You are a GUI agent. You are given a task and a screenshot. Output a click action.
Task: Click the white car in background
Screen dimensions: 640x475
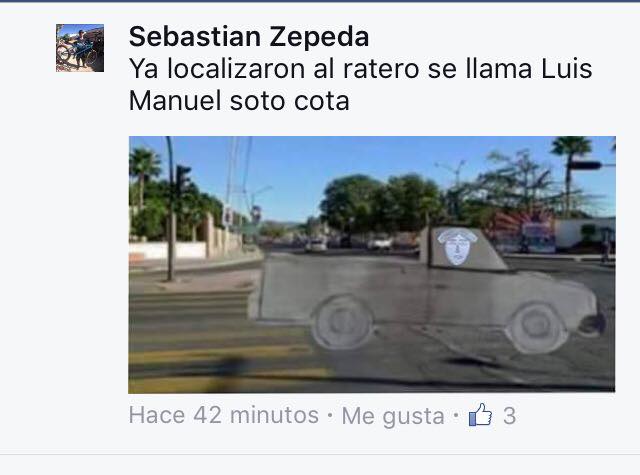(x=316, y=246)
